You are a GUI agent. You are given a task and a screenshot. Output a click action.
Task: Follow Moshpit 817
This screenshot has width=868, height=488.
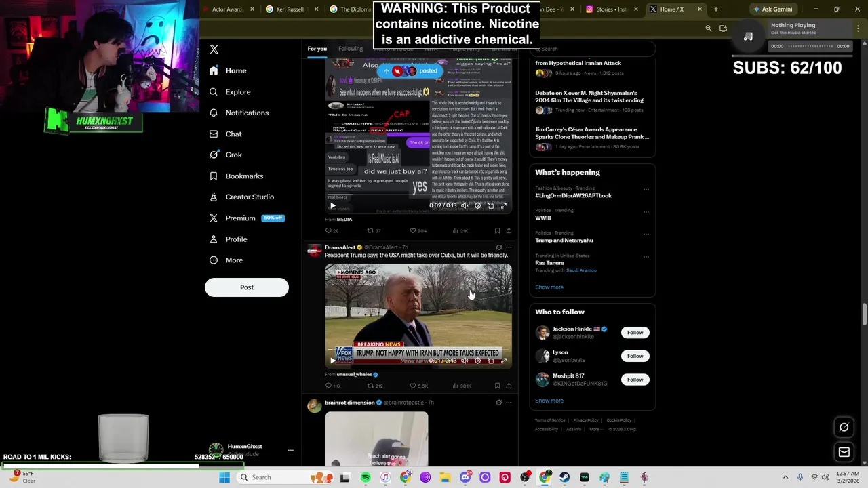[635, 380]
